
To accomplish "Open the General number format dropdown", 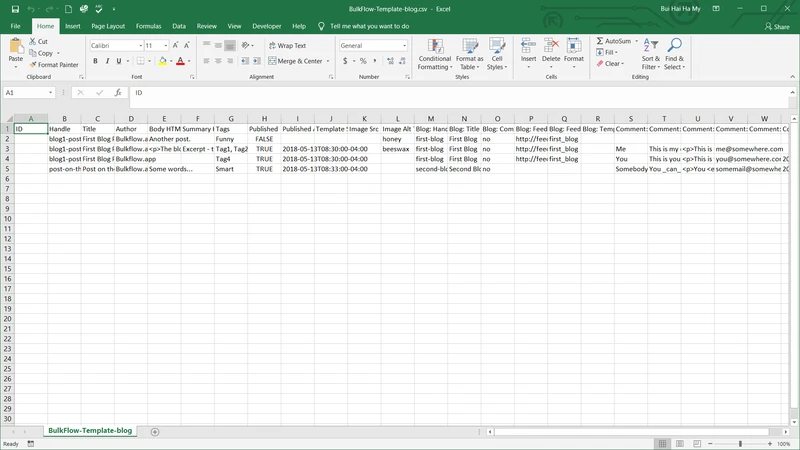I will [405, 45].
